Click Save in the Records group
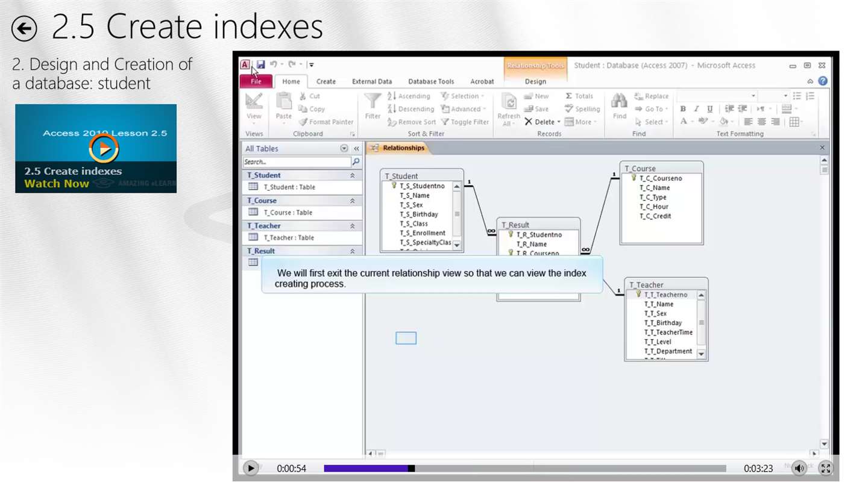The image size is (868, 488). coord(536,109)
